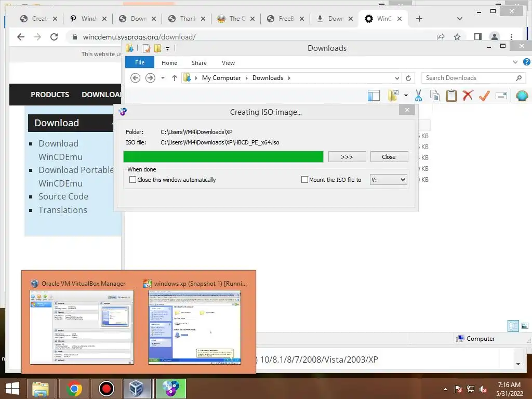The image size is (532, 399).
Task: Refresh the Downloads folder view
Action: point(408,78)
